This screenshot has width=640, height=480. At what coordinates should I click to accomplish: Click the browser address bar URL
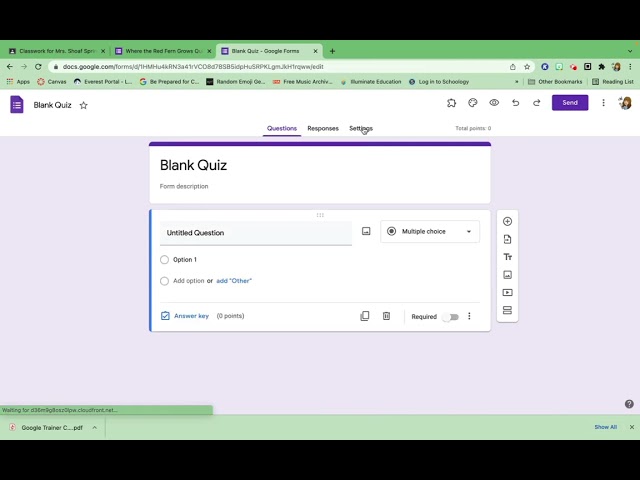pos(193,67)
